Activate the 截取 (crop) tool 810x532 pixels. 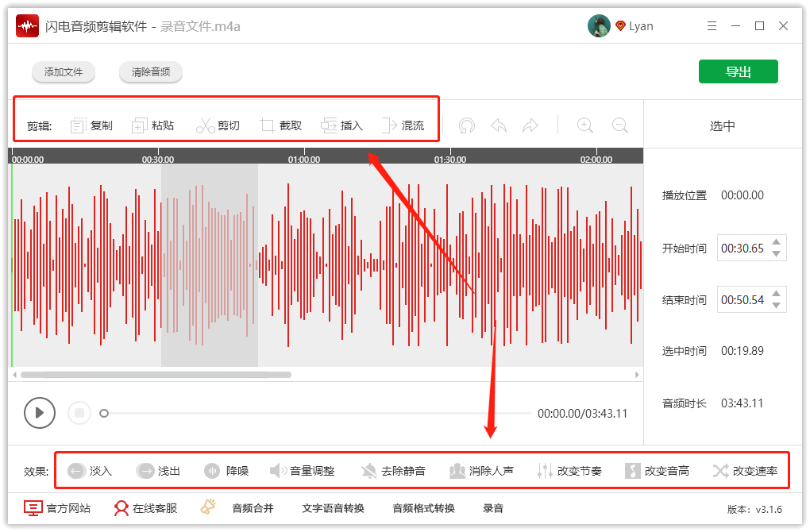[280, 125]
